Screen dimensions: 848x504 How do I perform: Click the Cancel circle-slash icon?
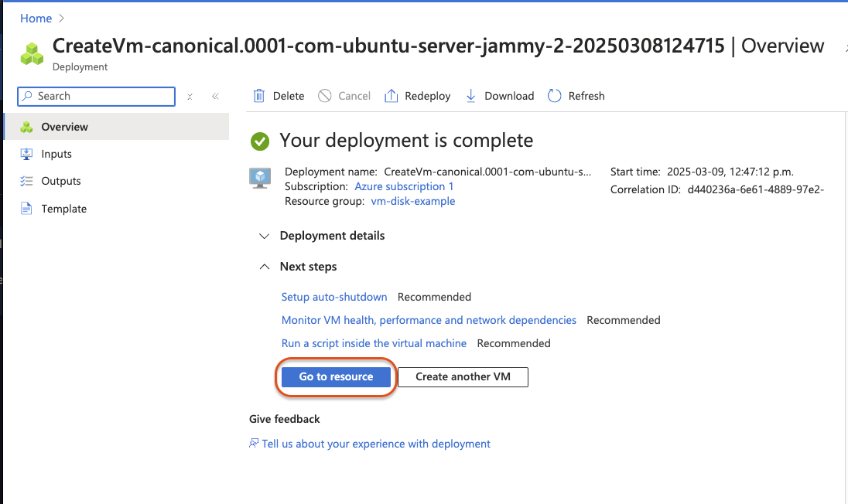point(324,96)
